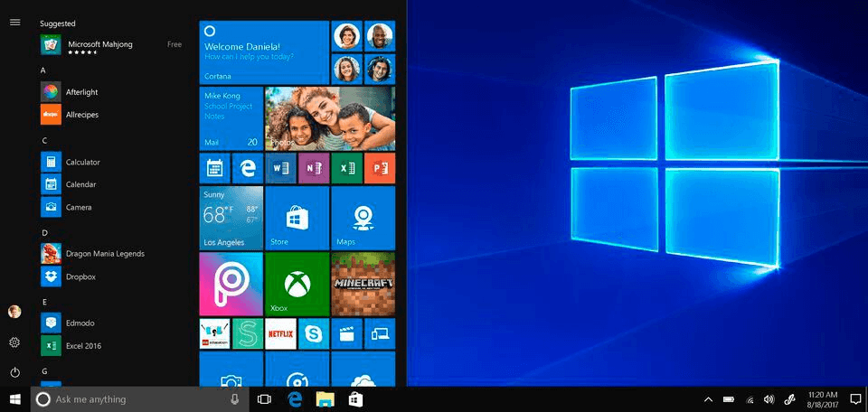Jump to letter C section header

44,140
